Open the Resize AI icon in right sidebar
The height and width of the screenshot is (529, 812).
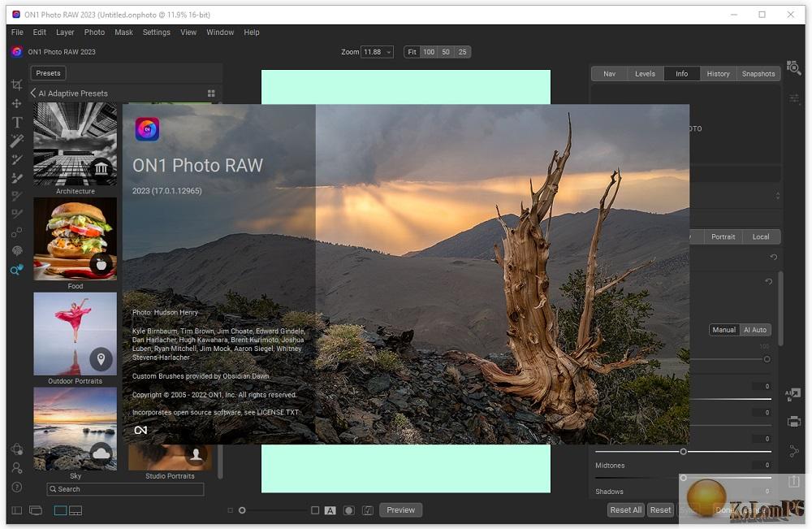click(793, 394)
